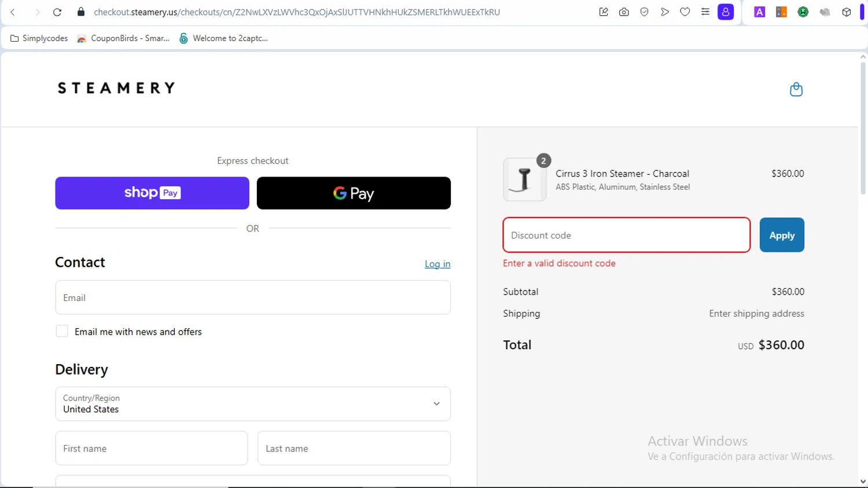The image size is (868, 488).
Task: Open the Simplycodes bookmark folder
Action: [x=39, y=38]
